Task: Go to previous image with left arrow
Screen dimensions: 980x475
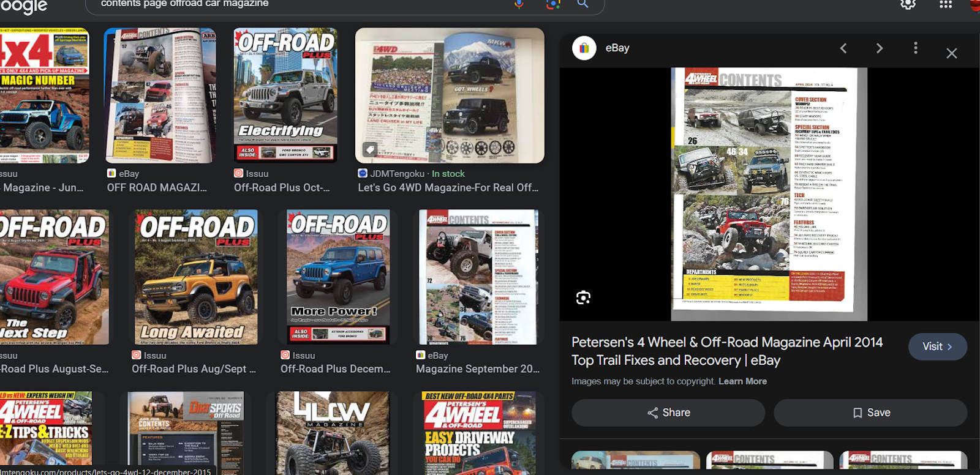Action: (x=843, y=48)
